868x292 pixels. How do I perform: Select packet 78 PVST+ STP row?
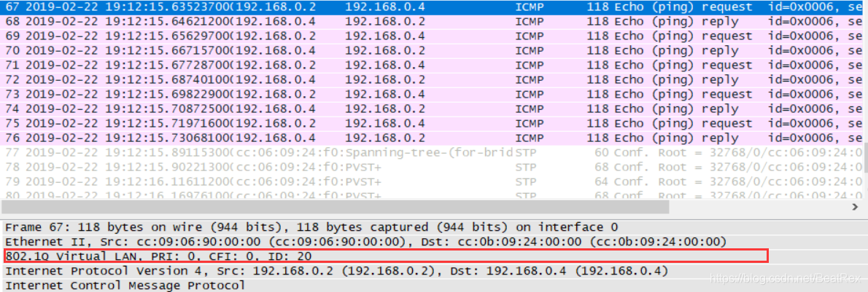(431, 167)
